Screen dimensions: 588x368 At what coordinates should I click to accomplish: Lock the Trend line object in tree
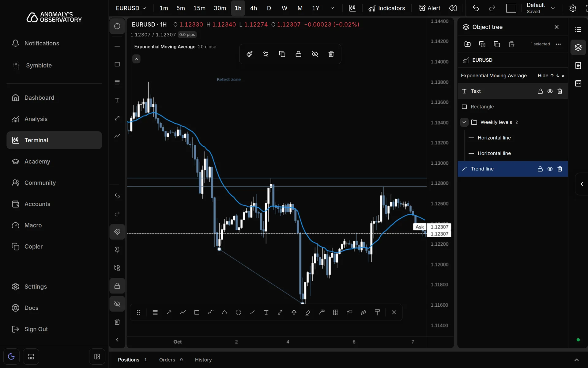click(540, 169)
